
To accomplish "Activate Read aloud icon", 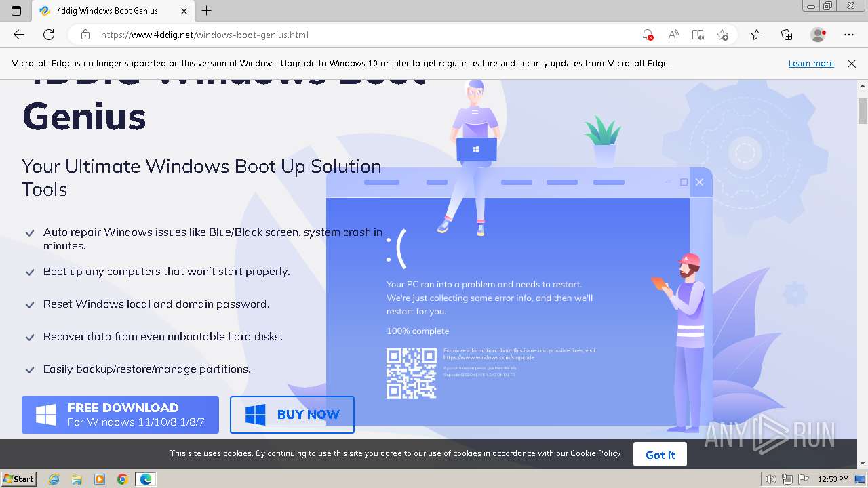I will [673, 35].
